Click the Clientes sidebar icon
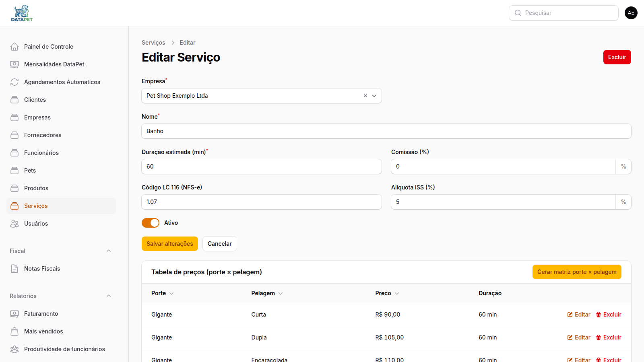This screenshot has height=362, width=644. [14, 100]
